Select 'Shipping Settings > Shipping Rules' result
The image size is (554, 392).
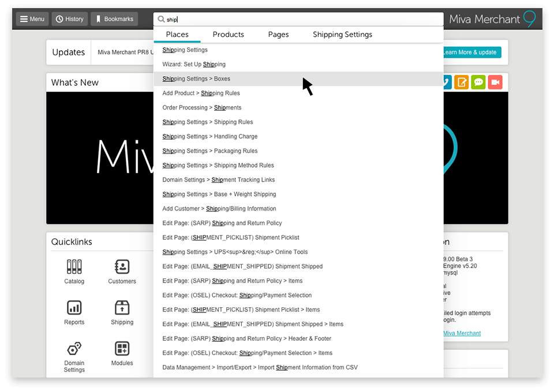(298, 122)
